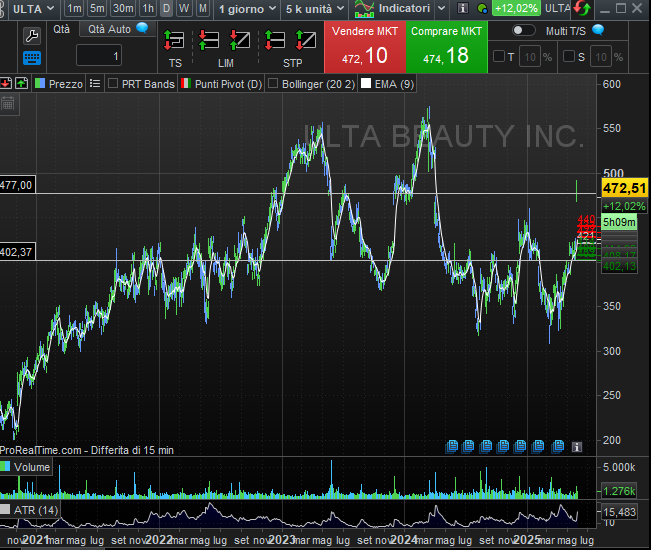The height and width of the screenshot is (550, 651).
Task: Click the green up-arrow icon beside Prezzo
Action: point(20,84)
